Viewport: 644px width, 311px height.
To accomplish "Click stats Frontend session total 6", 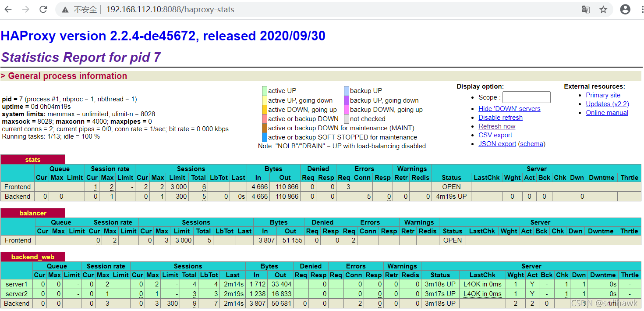I will click(x=204, y=187).
